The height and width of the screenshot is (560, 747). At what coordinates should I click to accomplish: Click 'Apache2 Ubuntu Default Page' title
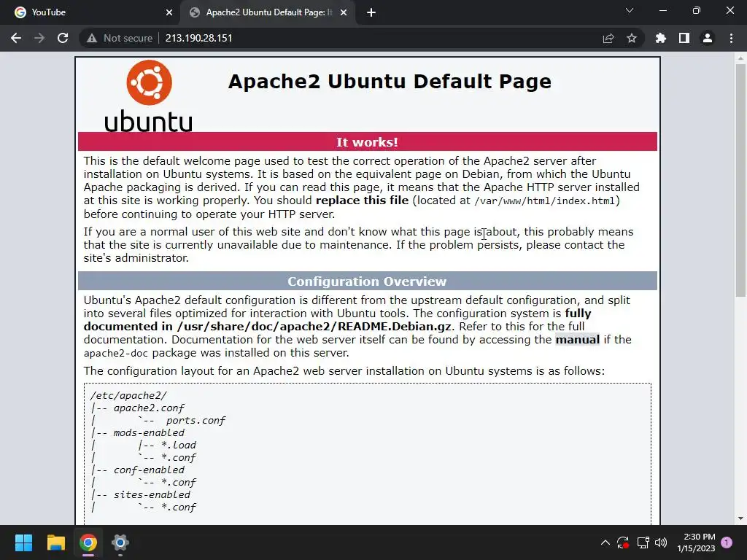click(390, 82)
